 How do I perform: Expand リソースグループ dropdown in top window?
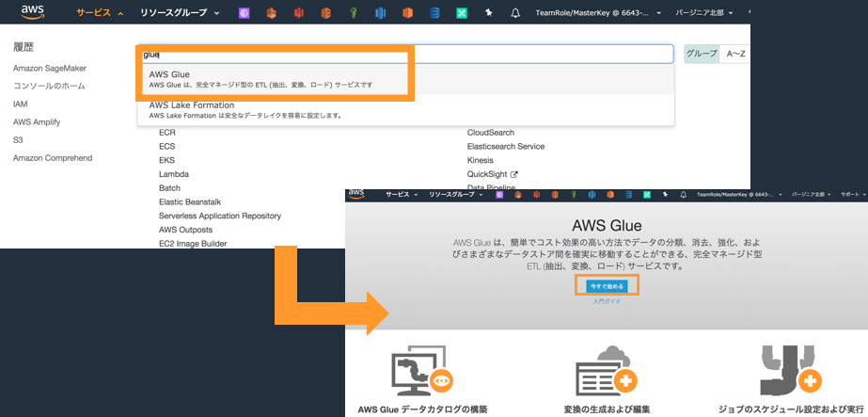180,13
